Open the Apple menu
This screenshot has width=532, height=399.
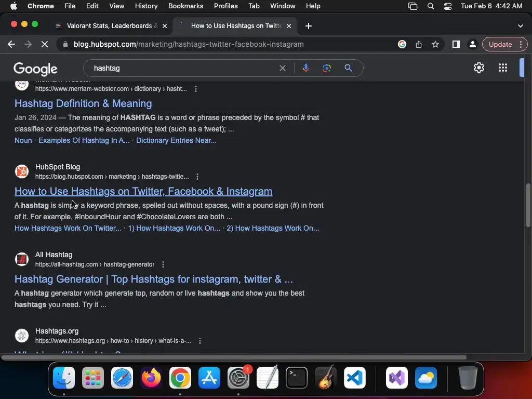tap(14, 6)
